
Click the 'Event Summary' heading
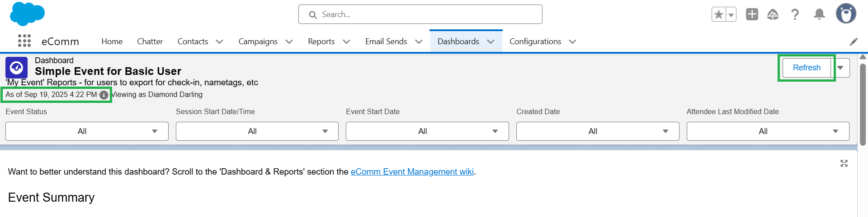51,198
